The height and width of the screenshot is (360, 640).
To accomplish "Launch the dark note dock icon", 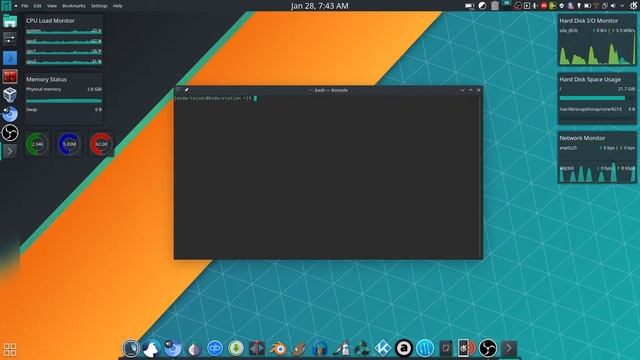I will (x=446, y=348).
